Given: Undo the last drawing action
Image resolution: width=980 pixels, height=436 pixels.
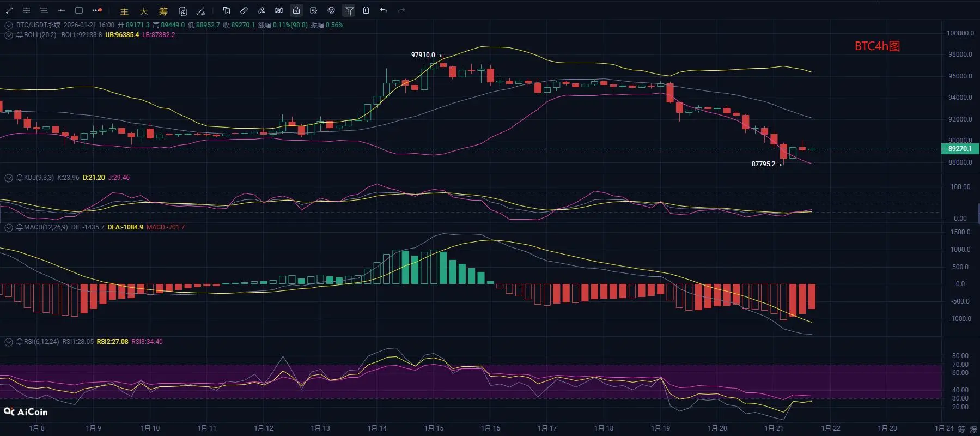Looking at the screenshot, I should point(384,10).
